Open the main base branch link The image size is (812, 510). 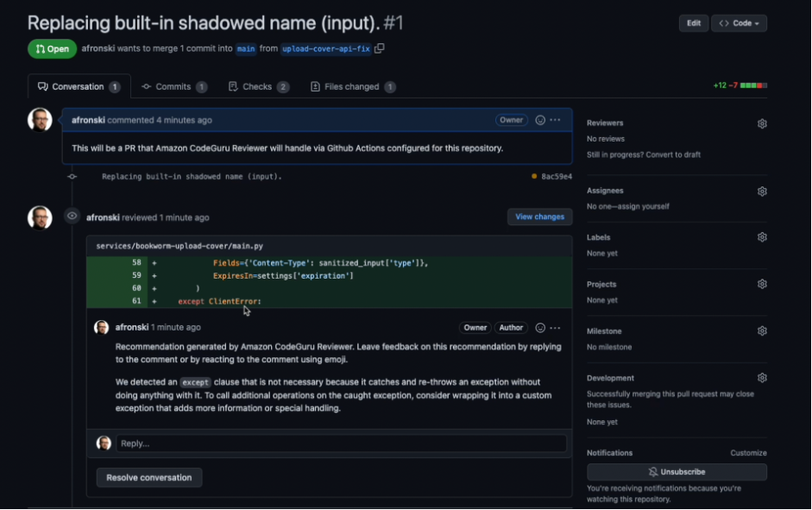246,48
